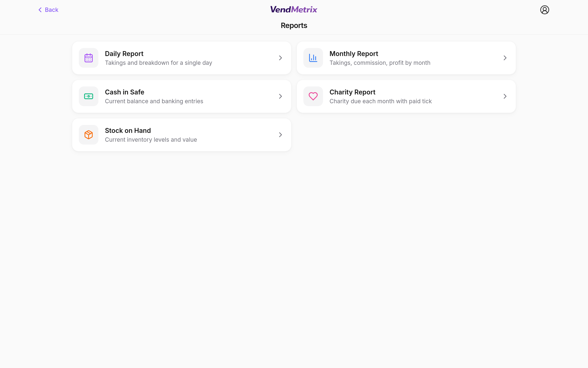Click 'Charity due each month with paid tick'
The height and width of the screenshot is (368, 588).
381,101
